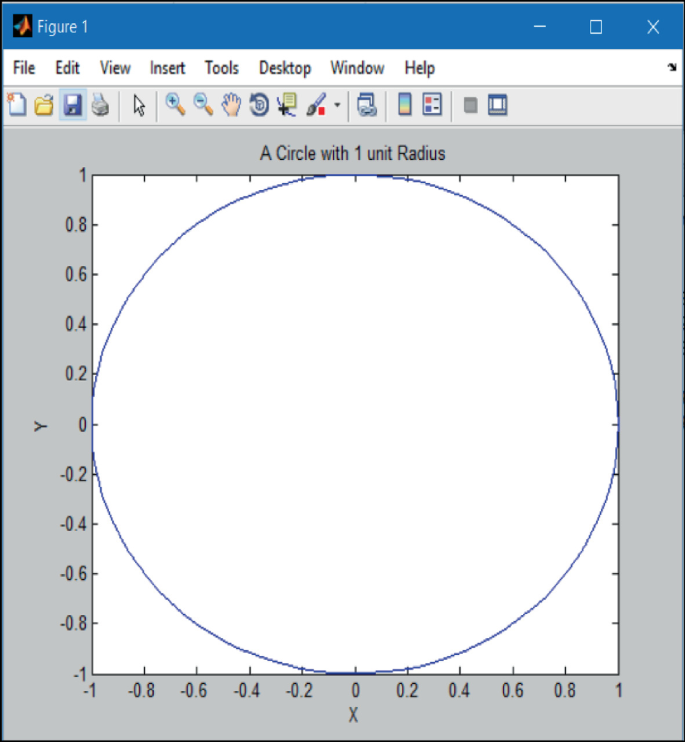Click Hide Plot Tools button
Viewport: 685px width, 742px height.
click(x=470, y=105)
